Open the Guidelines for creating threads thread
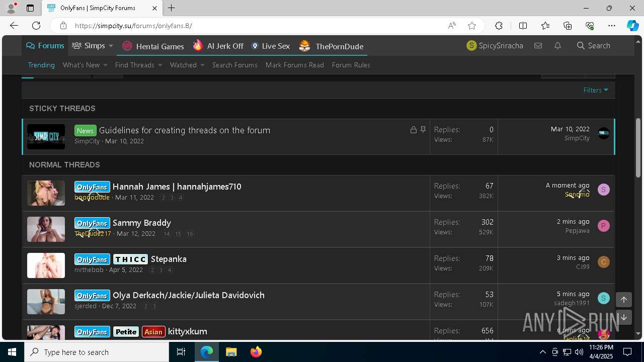The width and height of the screenshot is (644, 362). click(185, 130)
